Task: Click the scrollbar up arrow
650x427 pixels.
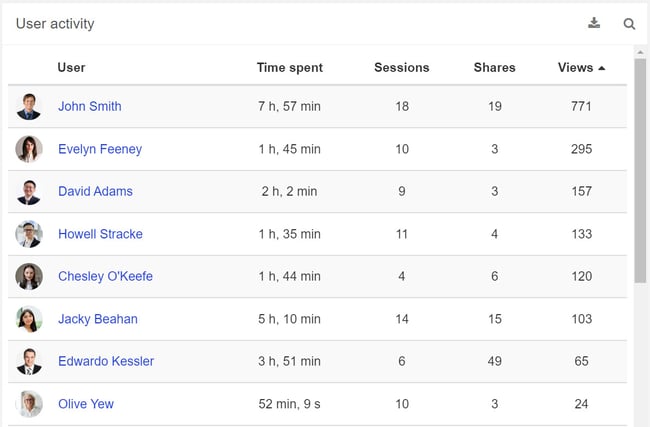Action: click(x=640, y=52)
